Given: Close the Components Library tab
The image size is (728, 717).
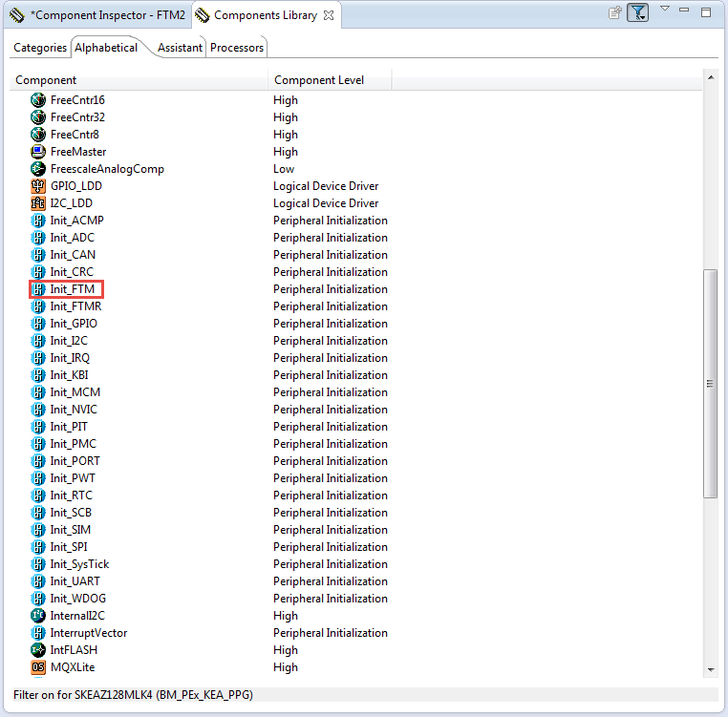Looking at the screenshot, I should [x=329, y=15].
